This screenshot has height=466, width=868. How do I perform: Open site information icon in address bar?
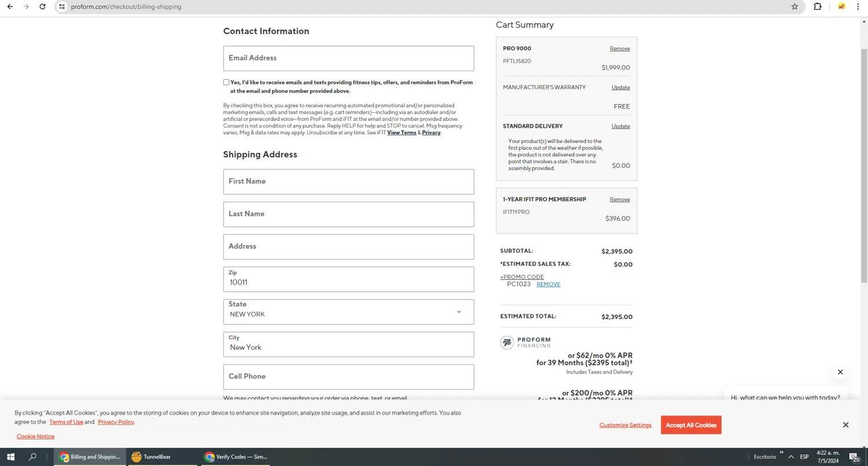(x=62, y=6)
